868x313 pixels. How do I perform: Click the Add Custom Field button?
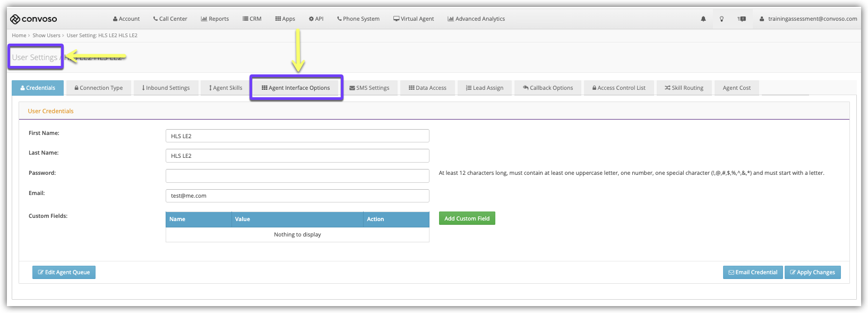[x=467, y=218]
